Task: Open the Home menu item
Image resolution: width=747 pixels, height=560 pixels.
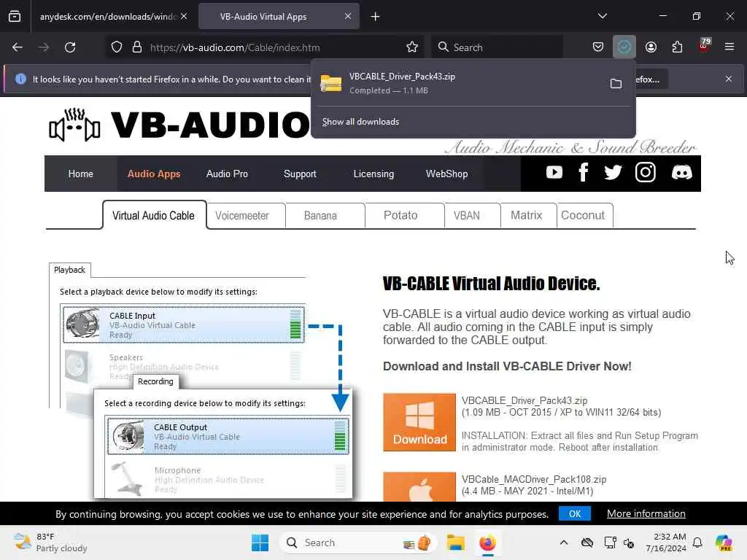Action: (80, 174)
